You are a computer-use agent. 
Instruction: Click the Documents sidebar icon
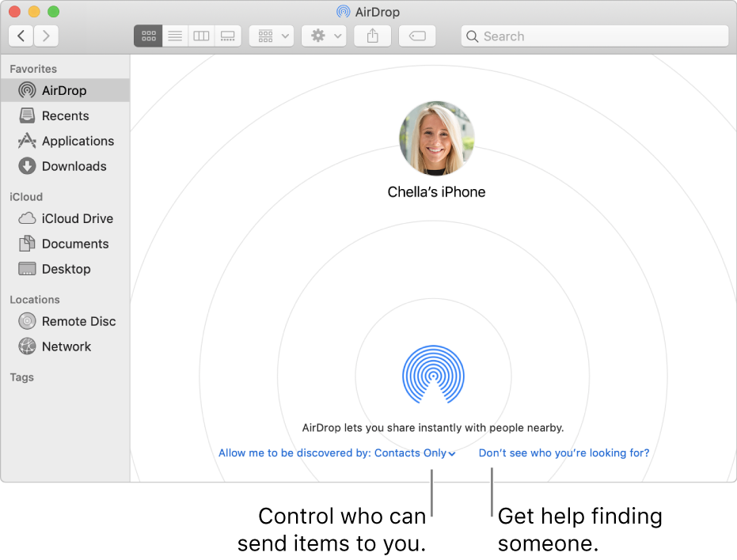27,244
